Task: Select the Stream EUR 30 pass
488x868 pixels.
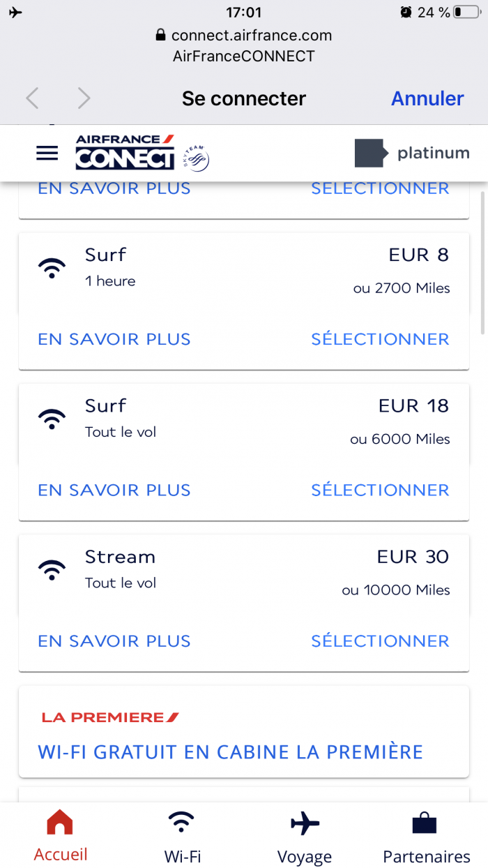Action: (380, 641)
